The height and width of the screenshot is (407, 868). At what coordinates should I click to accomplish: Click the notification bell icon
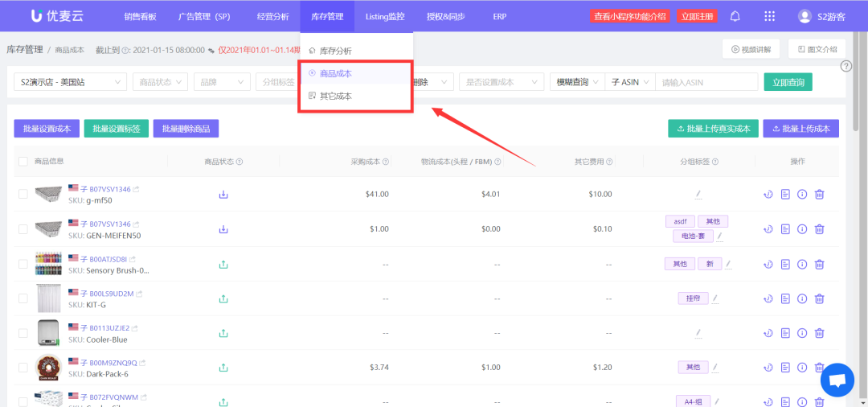coord(735,16)
